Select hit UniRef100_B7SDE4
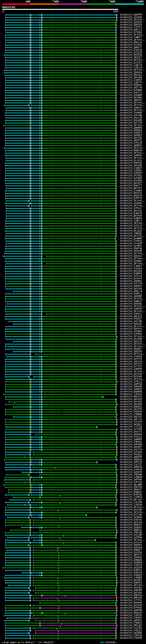Viewport: 146px width, 644px height. [x=131, y=32]
